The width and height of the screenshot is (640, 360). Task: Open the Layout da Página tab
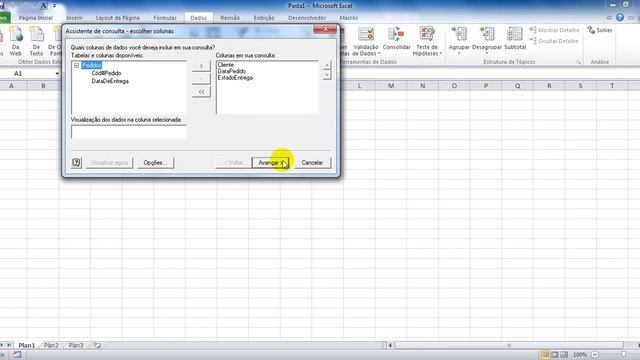pyautogui.click(x=118, y=18)
